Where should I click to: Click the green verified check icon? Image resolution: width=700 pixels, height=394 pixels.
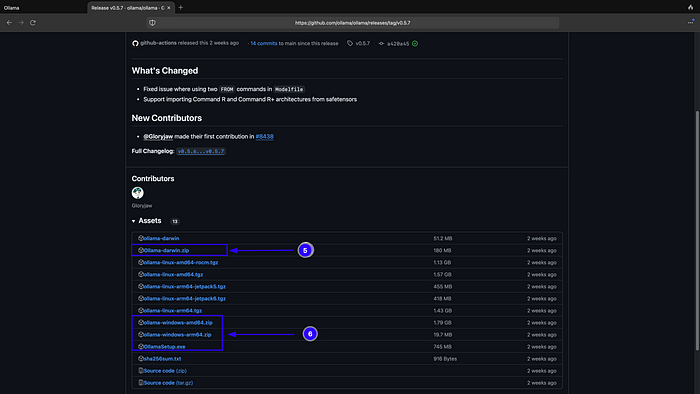tap(415, 44)
